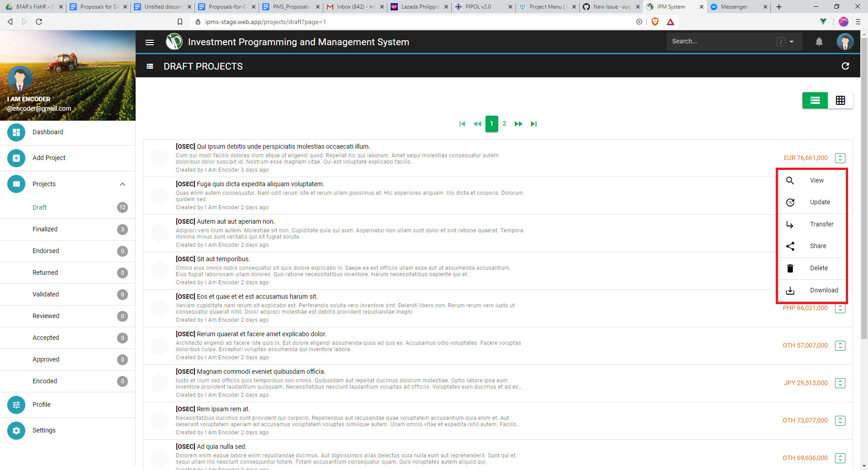Image resolution: width=868 pixels, height=470 pixels.
Task: Open actions menu for JPY 29,513,000 project
Action: 840,383
